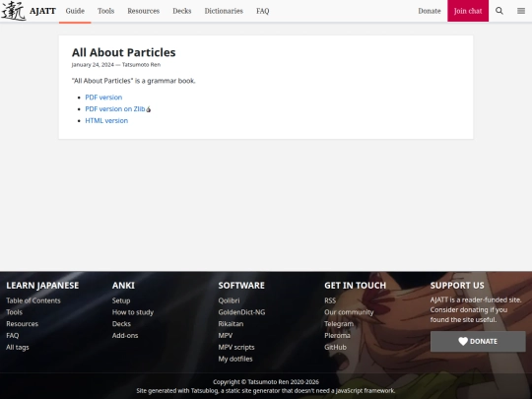532x399 pixels.
Task: Open Qolibri software link
Action: pos(229,300)
